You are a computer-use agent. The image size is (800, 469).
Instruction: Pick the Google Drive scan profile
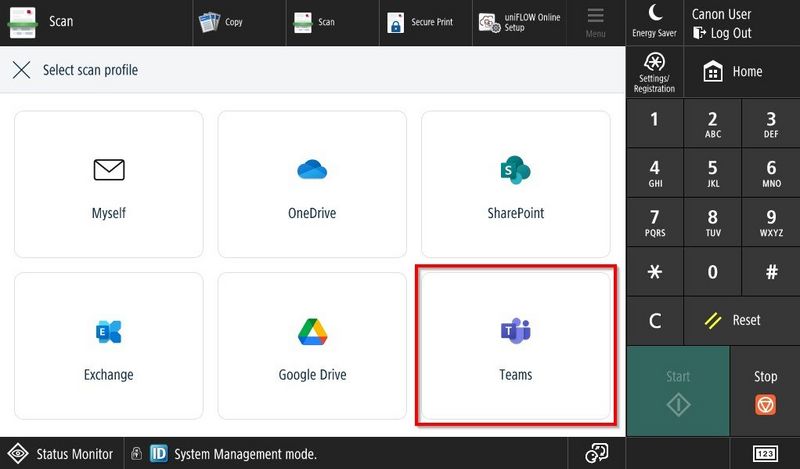[x=312, y=344]
